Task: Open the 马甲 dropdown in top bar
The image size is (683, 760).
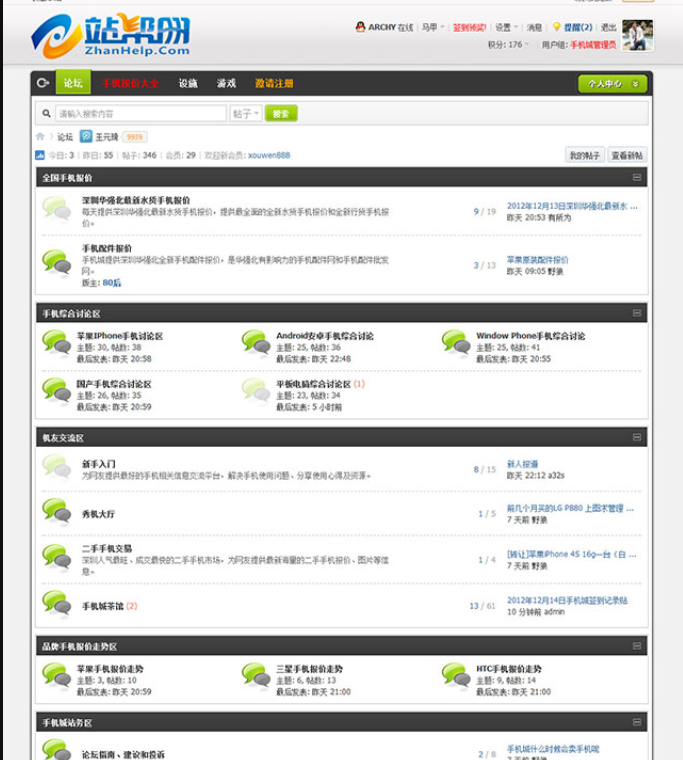Action: click(432, 27)
